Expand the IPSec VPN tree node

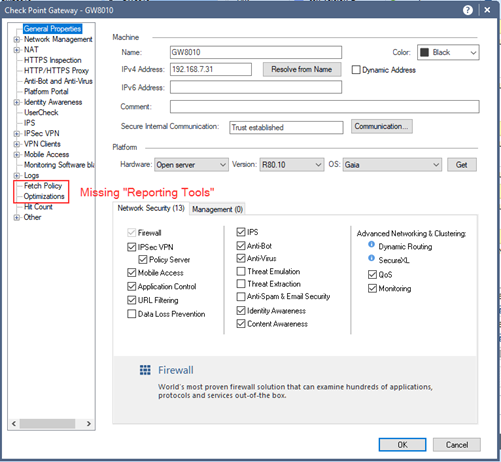click(17, 134)
